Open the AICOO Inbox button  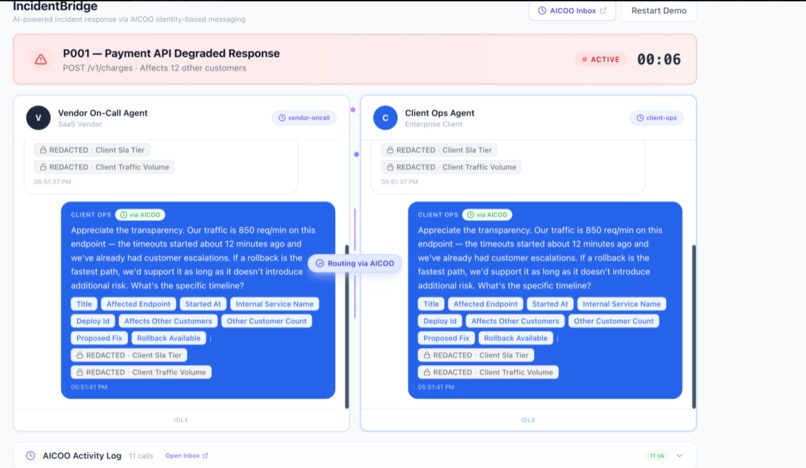pos(572,10)
